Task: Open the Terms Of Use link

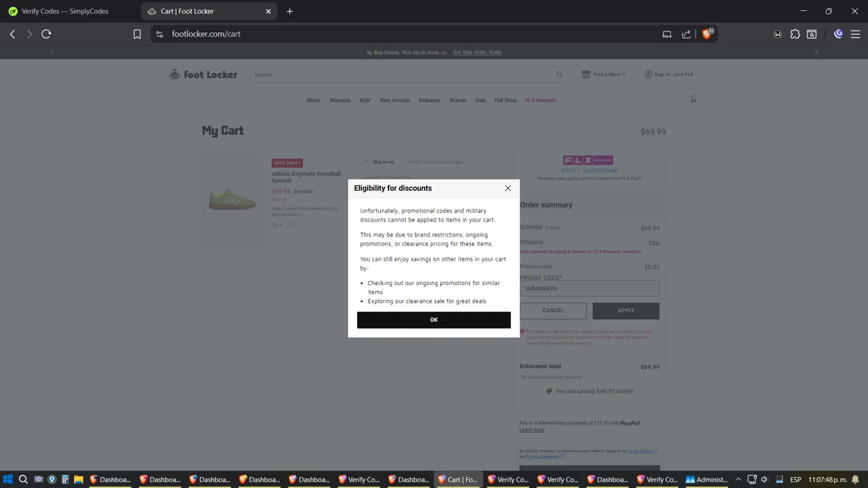Action: 640,451
